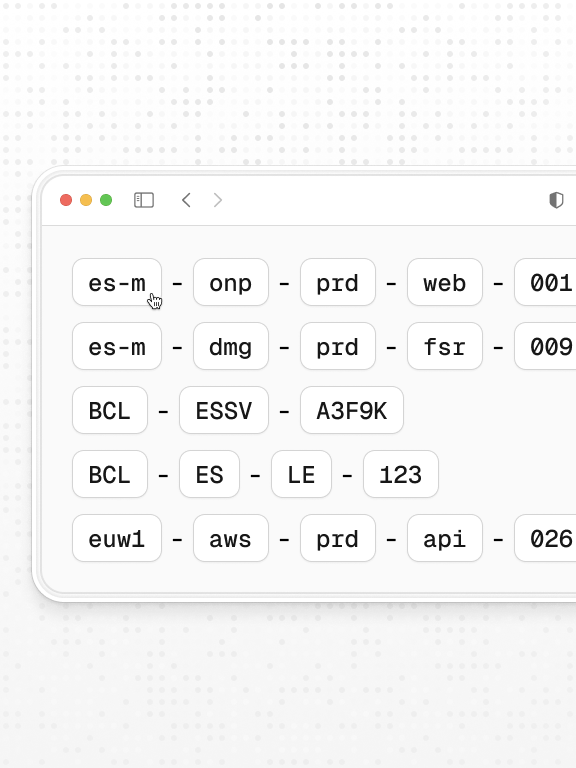Select the aws chip
The height and width of the screenshot is (768, 576).
pos(231,538)
